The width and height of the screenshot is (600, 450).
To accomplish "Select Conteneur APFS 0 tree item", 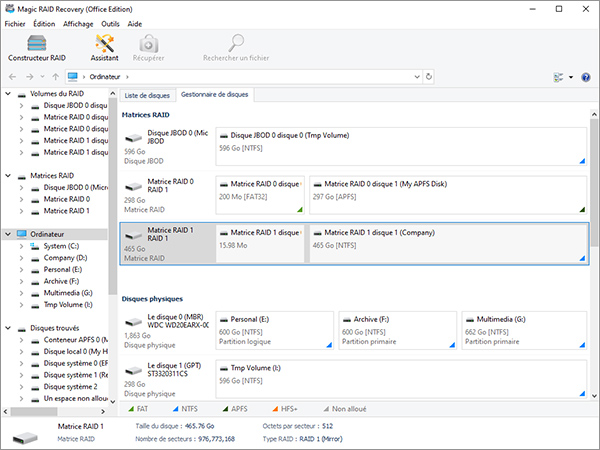I will tap(76, 340).
